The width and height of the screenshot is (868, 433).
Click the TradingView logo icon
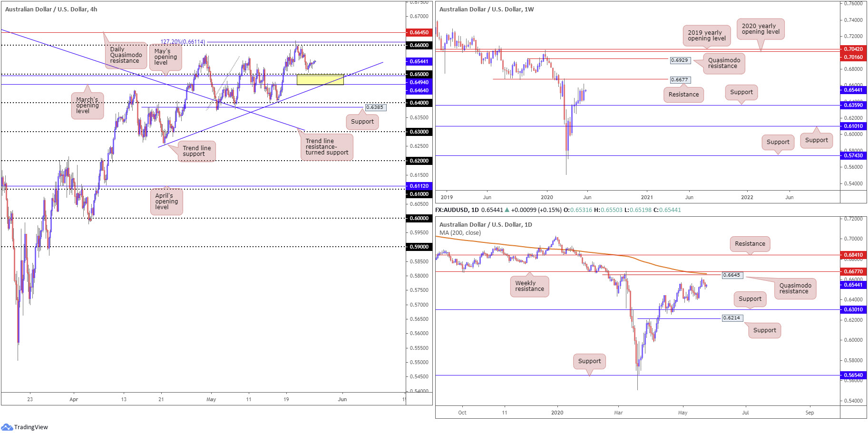(x=7, y=427)
